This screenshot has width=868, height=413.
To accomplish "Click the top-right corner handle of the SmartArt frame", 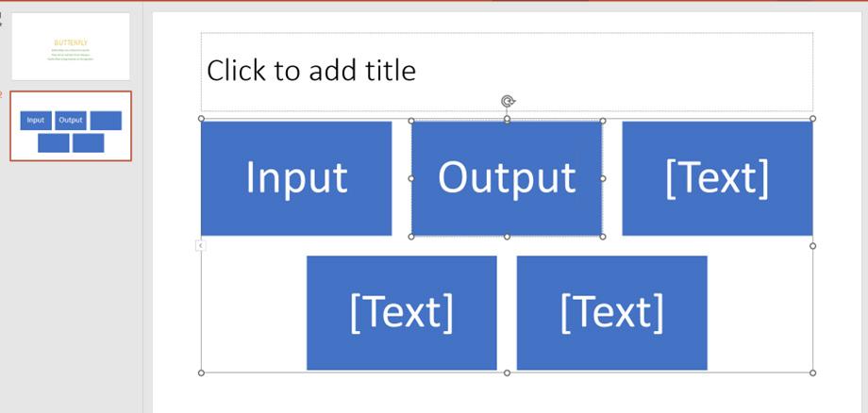I will tap(812, 118).
